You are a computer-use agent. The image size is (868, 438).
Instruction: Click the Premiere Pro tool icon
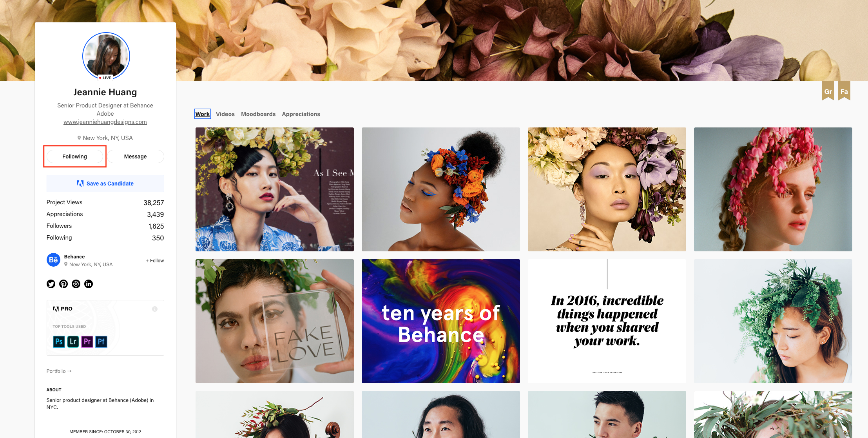pyautogui.click(x=87, y=342)
